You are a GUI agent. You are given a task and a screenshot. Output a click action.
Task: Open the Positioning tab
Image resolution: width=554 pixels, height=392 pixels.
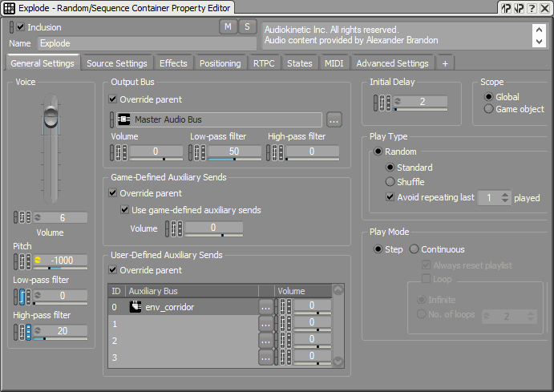220,63
